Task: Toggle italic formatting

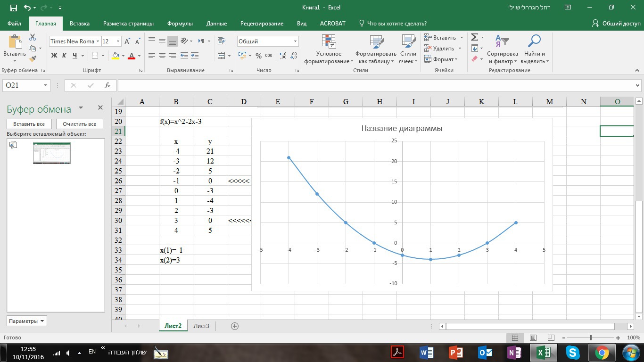Action: pyautogui.click(x=64, y=56)
